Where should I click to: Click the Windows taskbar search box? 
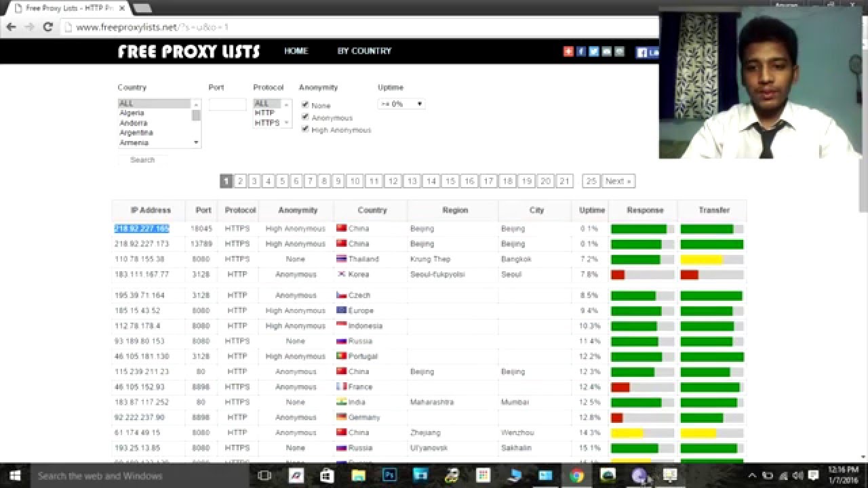pos(139,476)
